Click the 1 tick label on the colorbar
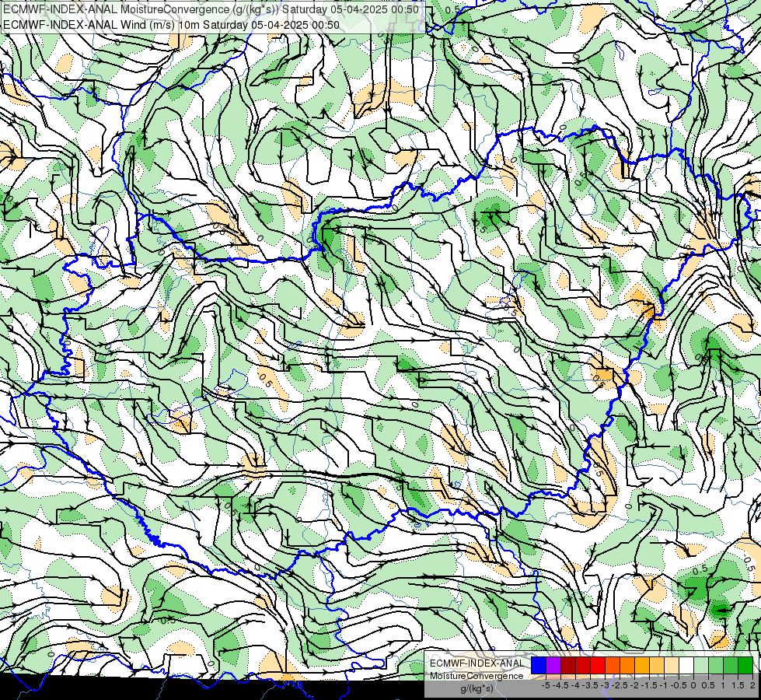The image size is (761, 700). [723, 685]
